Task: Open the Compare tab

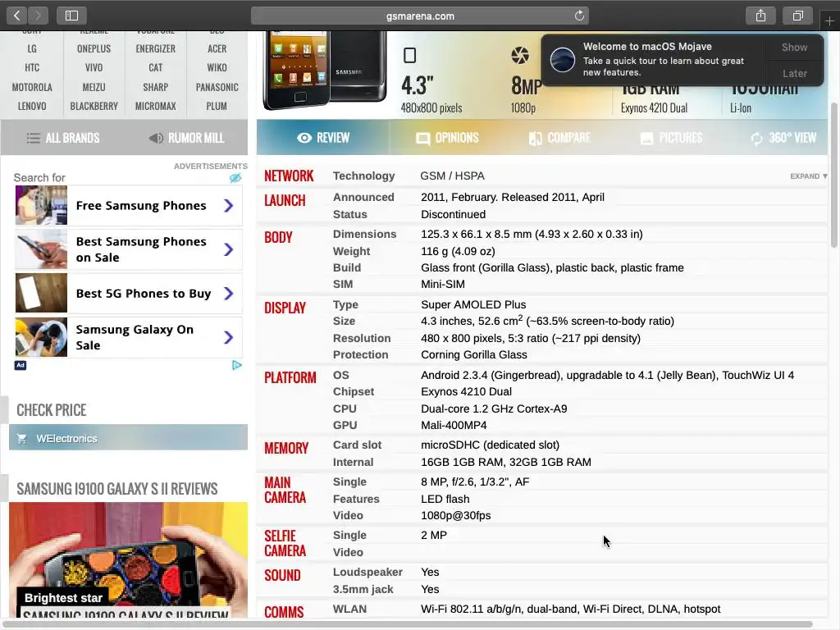Action: coord(559,138)
